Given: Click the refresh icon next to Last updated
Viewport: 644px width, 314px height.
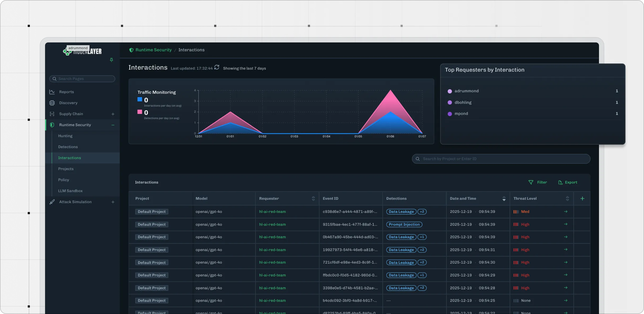Looking at the screenshot, I should coord(217,67).
